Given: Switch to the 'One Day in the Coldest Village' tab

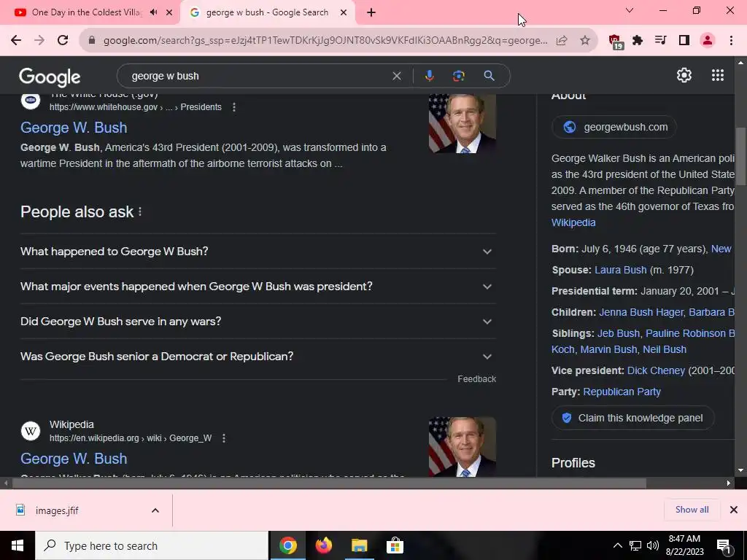Looking at the screenshot, I should coord(87,12).
